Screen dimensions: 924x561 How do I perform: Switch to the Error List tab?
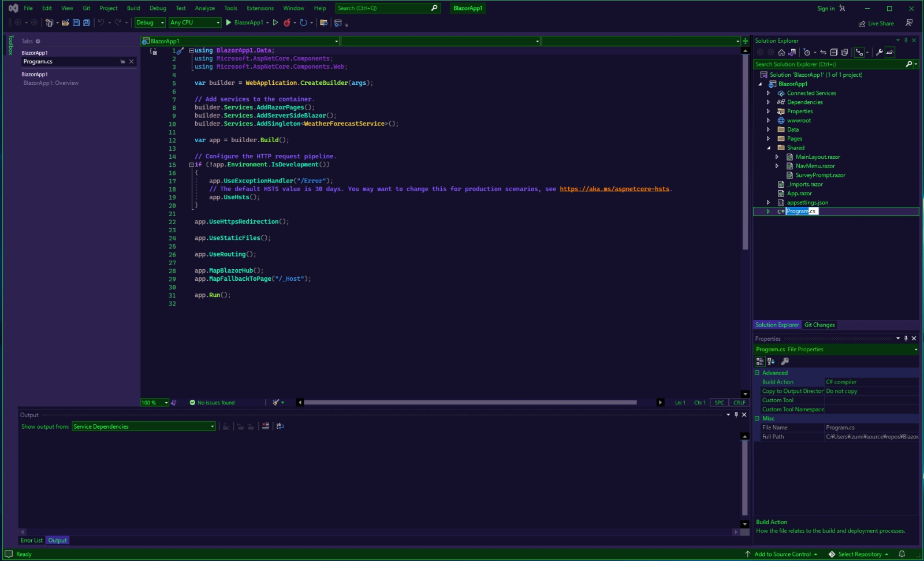(31, 540)
